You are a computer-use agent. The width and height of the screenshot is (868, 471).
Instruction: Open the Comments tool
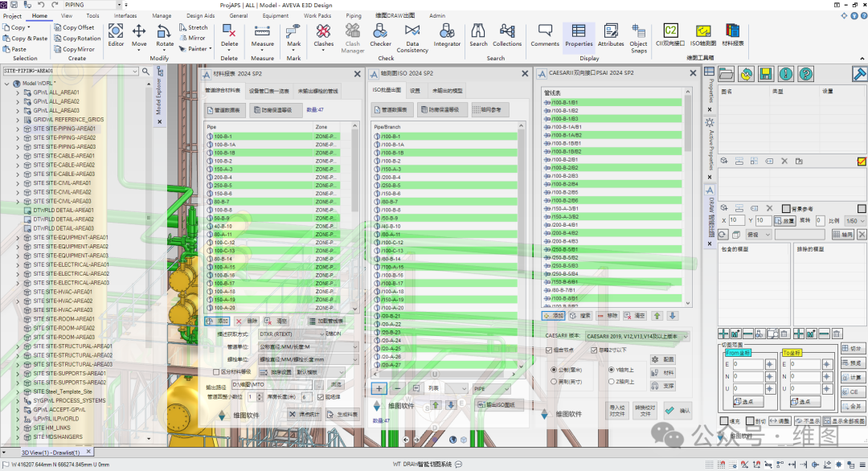coord(545,35)
